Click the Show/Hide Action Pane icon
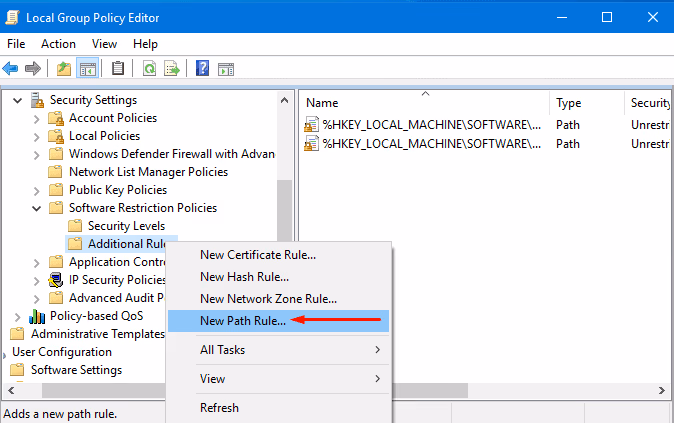Image resolution: width=674 pixels, height=423 pixels. tap(226, 69)
